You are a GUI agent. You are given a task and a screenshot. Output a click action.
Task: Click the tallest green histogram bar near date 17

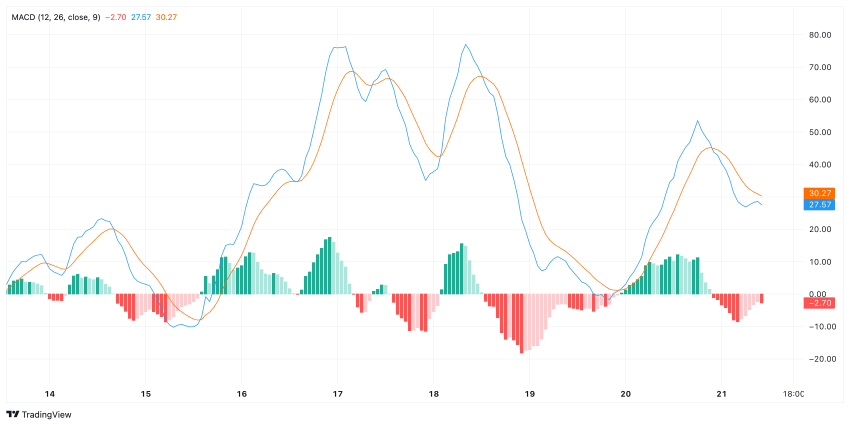pos(329,266)
